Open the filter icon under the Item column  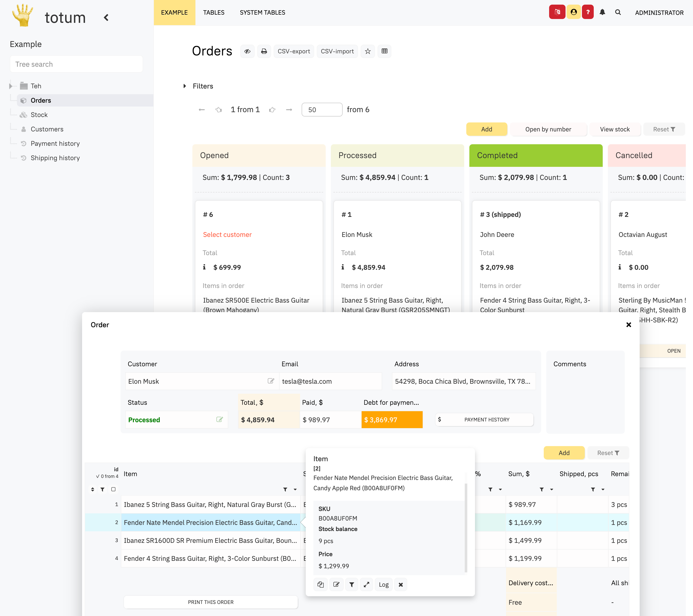[x=286, y=489]
